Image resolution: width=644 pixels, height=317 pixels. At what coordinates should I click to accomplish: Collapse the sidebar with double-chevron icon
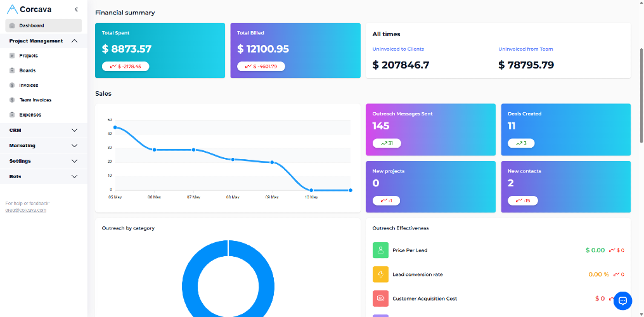[76, 9]
